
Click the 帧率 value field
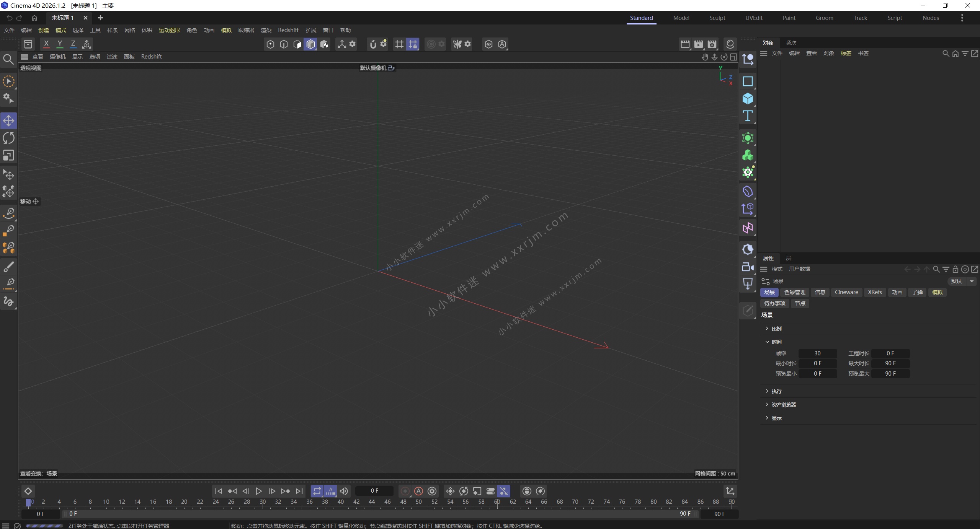coord(817,353)
